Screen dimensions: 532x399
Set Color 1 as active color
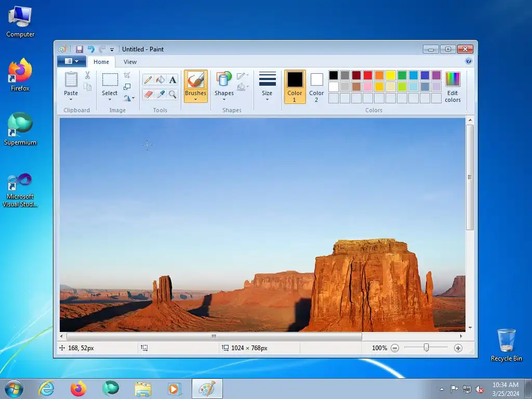click(x=295, y=87)
